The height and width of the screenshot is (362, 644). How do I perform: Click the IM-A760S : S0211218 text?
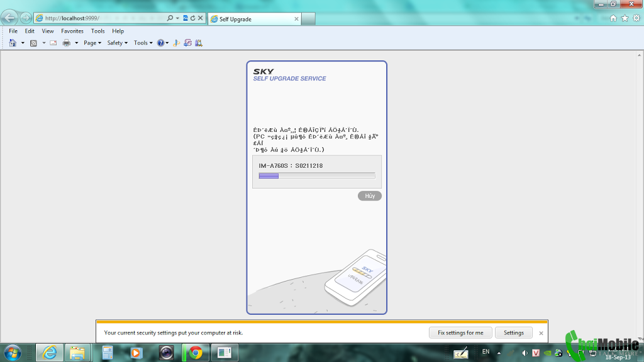click(x=291, y=166)
